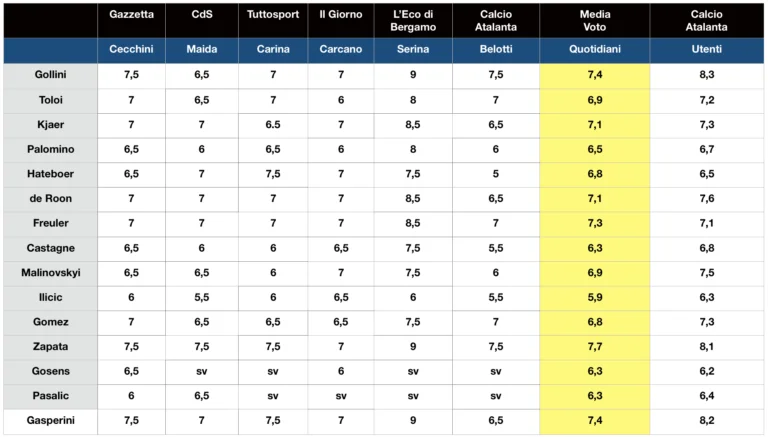The width and height of the screenshot is (768, 437).
Task: Select Zapata's yellow Media Voto cell
Action: pyautogui.click(x=594, y=346)
